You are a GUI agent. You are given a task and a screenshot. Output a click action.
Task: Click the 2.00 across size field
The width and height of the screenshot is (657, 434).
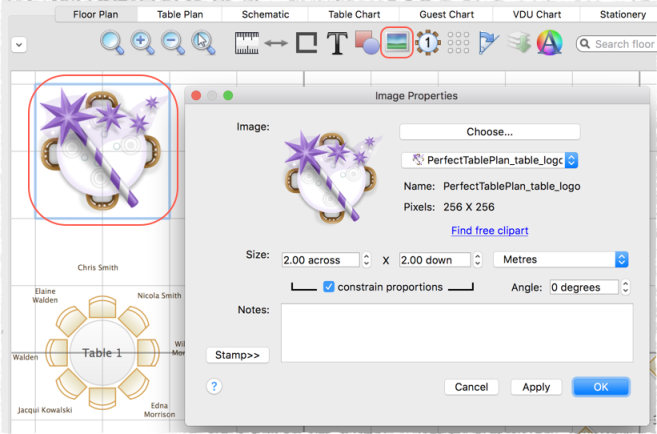pyautogui.click(x=321, y=260)
